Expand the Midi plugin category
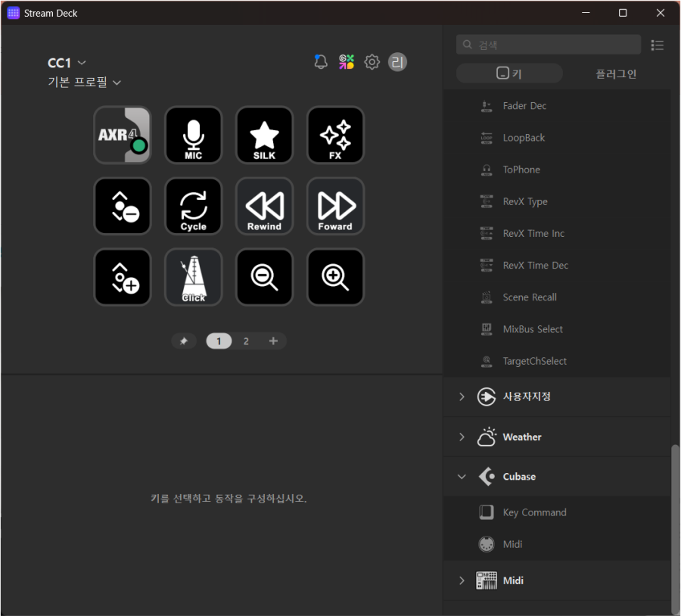 pos(462,580)
